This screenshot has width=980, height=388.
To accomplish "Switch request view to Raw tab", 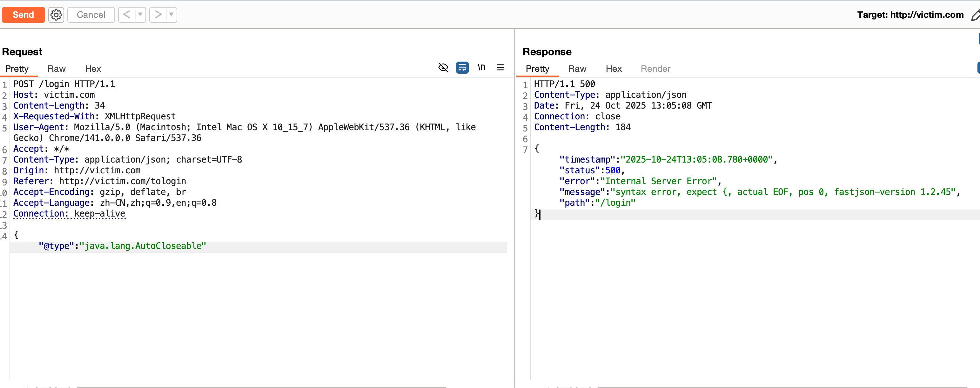I will pos(56,69).
